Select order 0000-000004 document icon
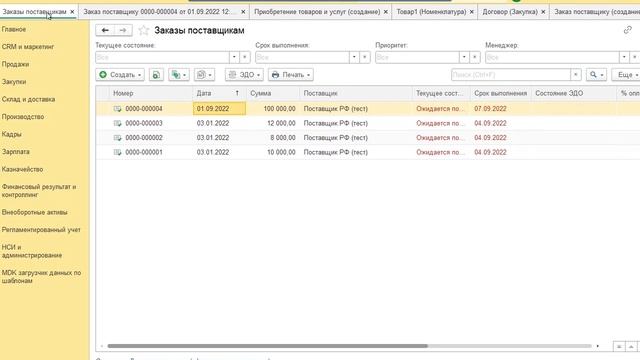The height and width of the screenshot is (360, 640). click(118, 109)
